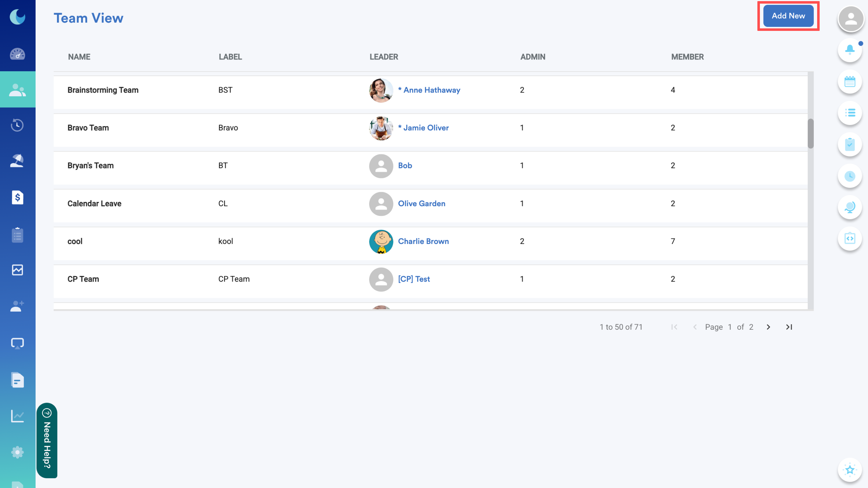Click the Add New button
The height and width of the screenshot is (488, 868).
pyautogui.click(x=788, y=16)
